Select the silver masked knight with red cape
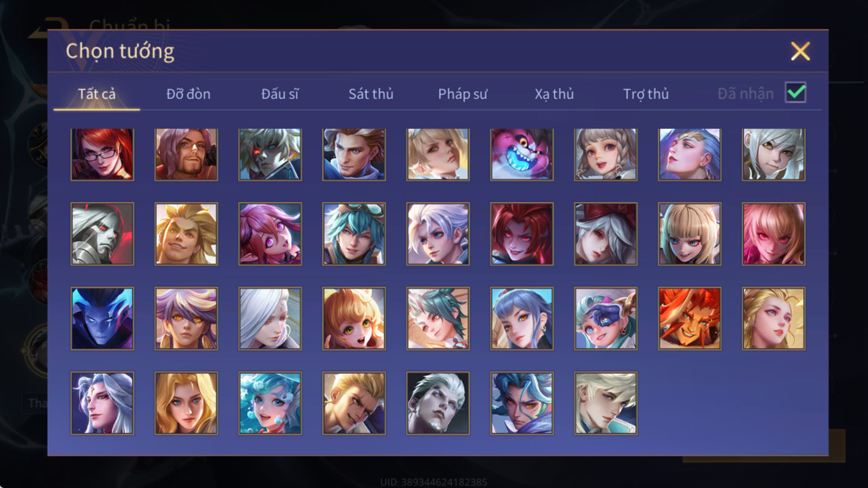This screenshot has height=488, width=868. [x=102, y=234]
